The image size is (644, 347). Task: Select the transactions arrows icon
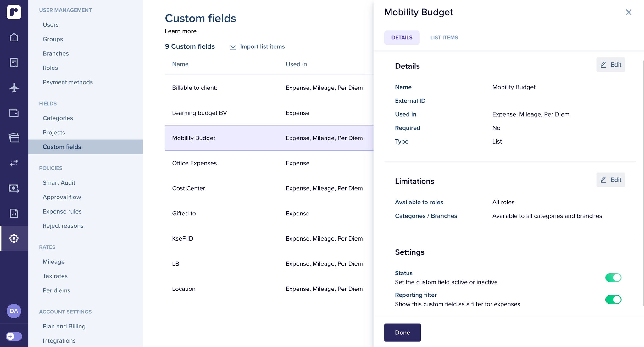coord(14,163)
